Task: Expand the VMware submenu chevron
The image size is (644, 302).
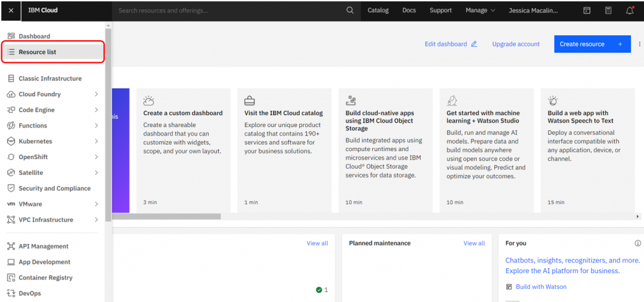Action: coord(96,204)
